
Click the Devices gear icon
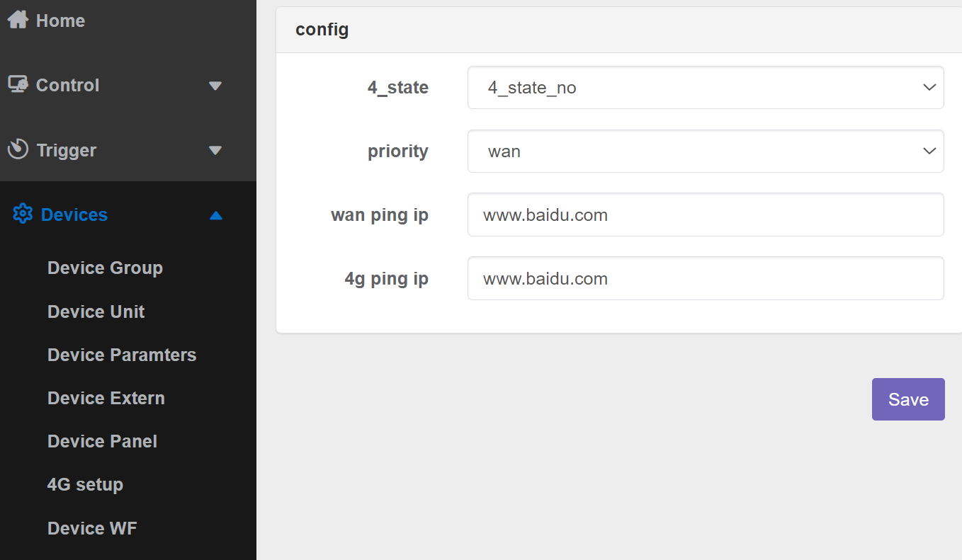coord(23,214)
